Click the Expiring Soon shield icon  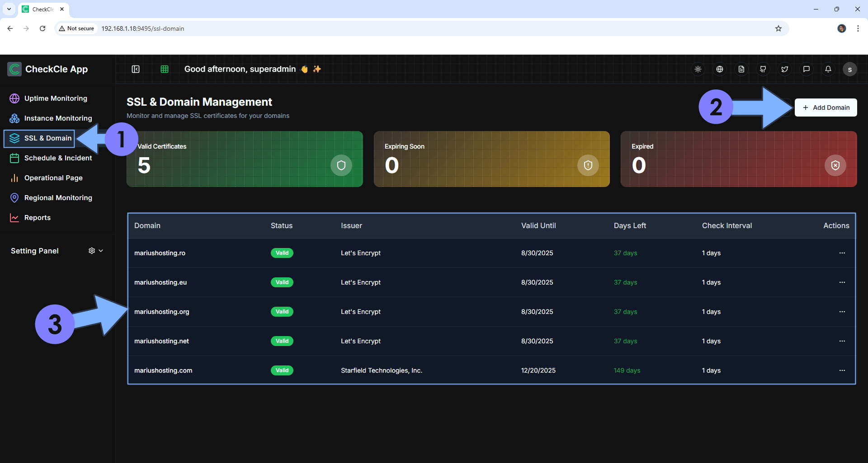(588, 165)
